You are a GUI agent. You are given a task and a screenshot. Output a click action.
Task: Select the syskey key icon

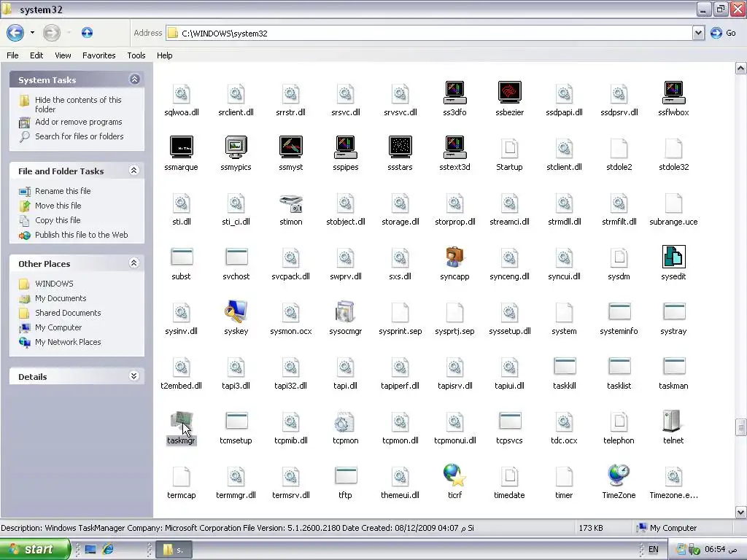coord(236,312)
